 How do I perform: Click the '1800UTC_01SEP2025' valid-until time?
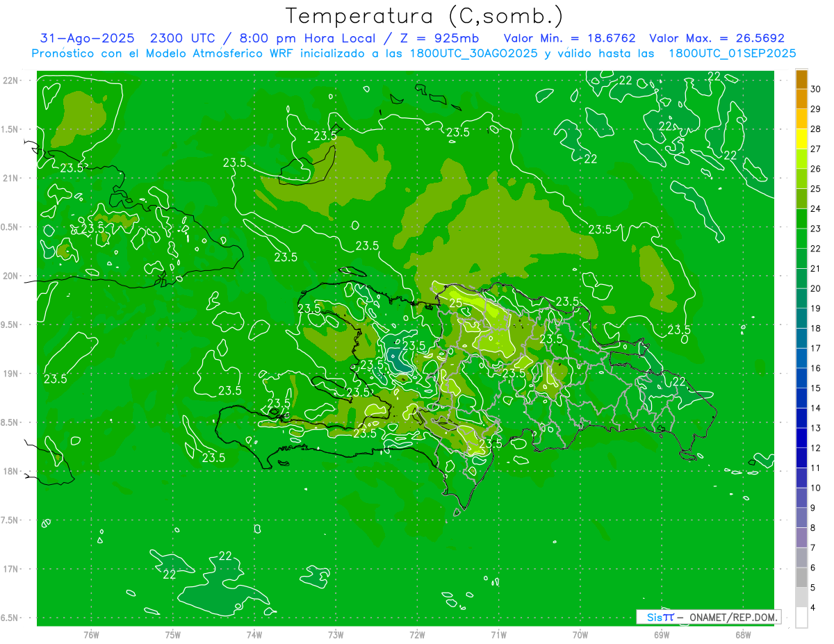point(731,53)
